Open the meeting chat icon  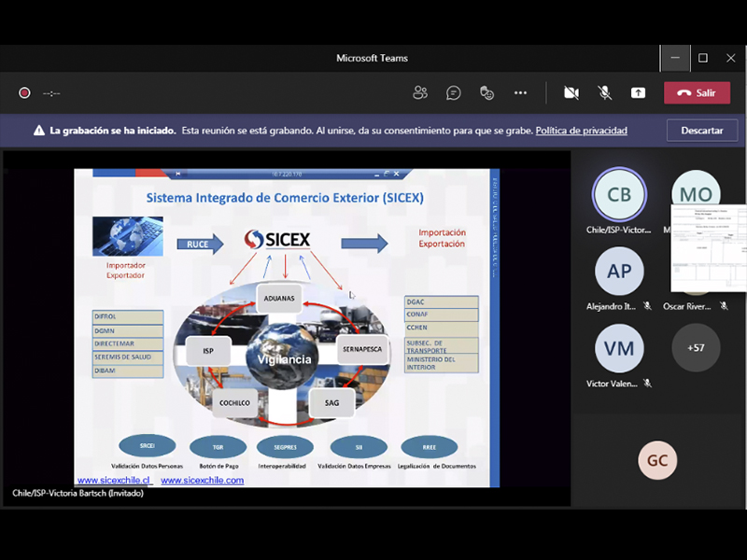tap(453, 92)
